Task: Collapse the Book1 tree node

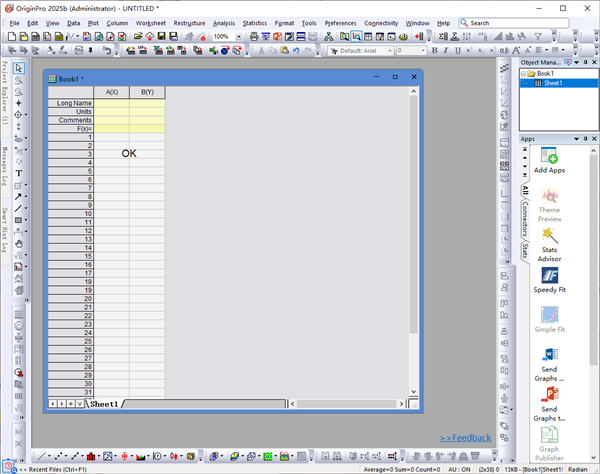Action: [x=523, y=73]
